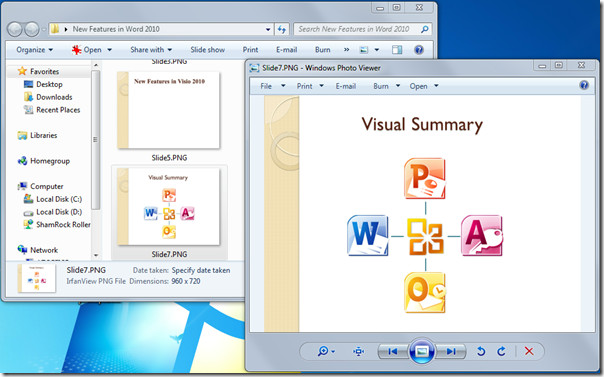Open the view options dropdown arrow in Explorer

[377, 50]
